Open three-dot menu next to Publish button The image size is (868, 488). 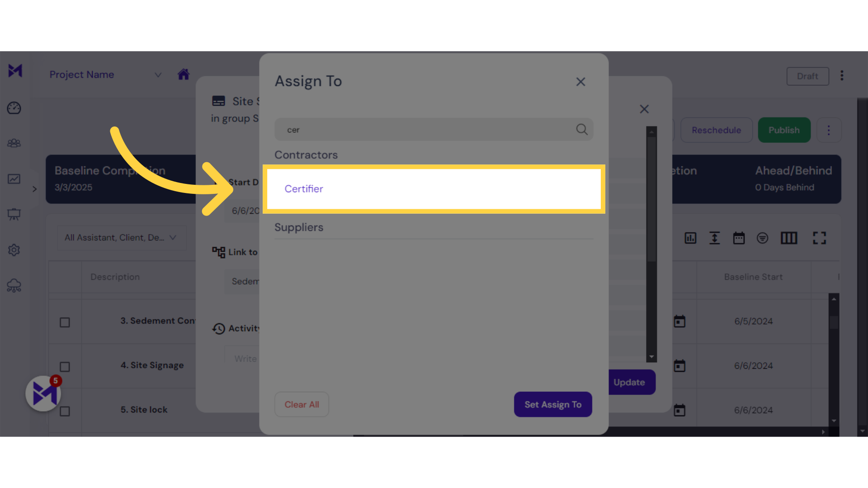(x=829, y=131)
